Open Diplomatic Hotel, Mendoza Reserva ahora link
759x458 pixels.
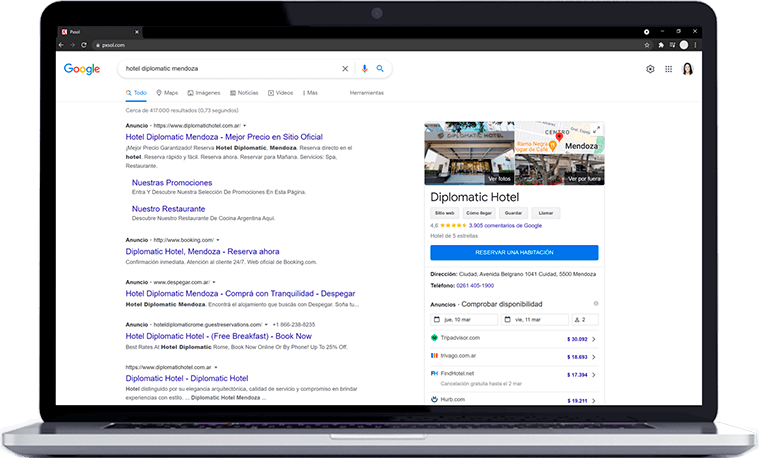click(202, 251)
